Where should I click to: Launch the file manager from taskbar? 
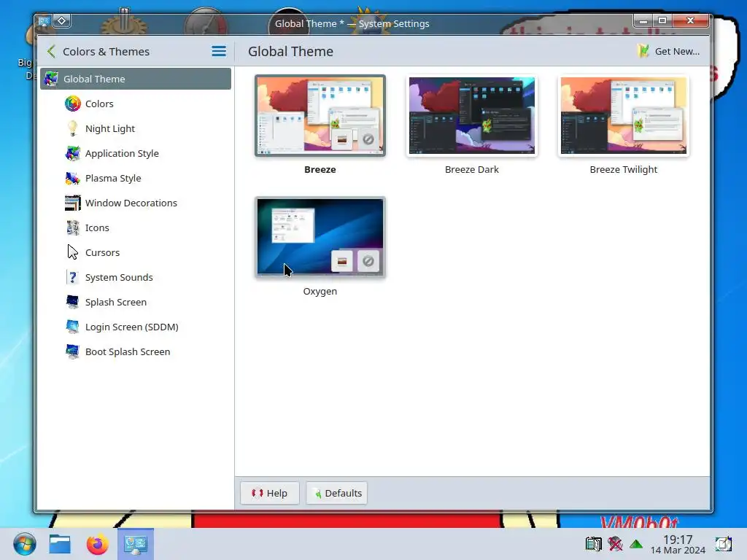coord(60,544)
